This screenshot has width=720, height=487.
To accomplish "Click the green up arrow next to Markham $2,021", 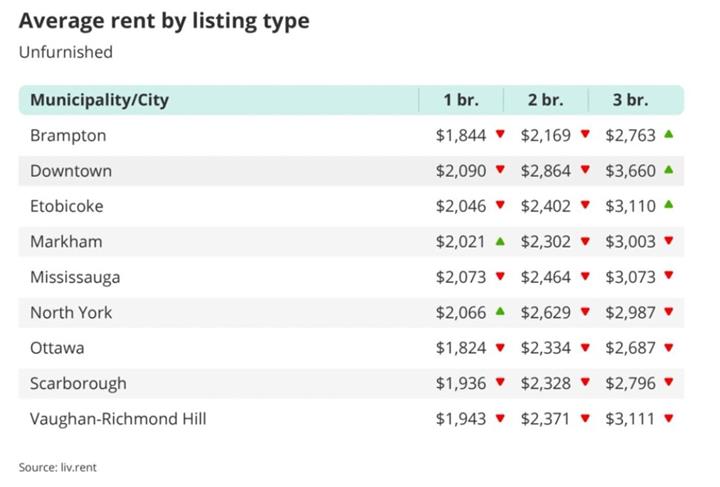I will coord(500,241).
